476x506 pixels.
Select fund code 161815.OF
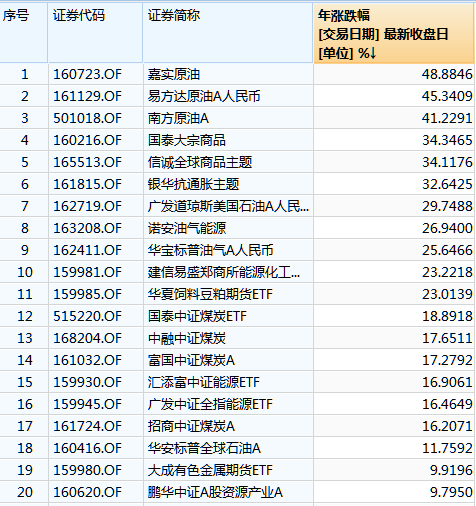88,184
